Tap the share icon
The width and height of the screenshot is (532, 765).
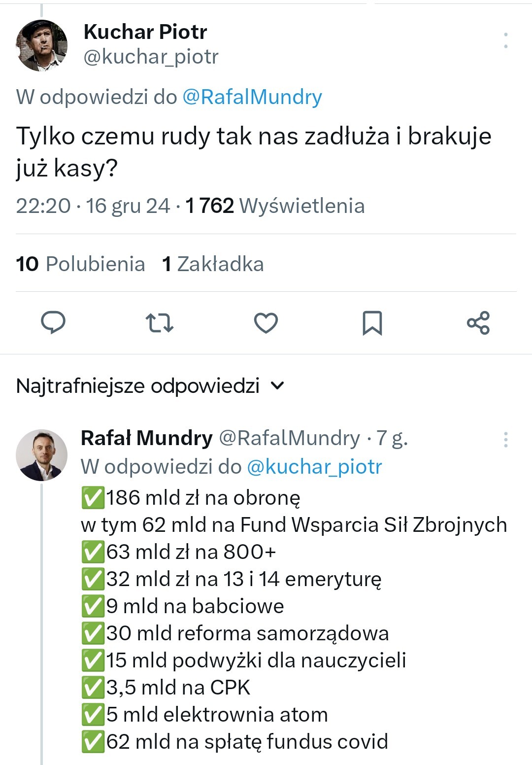coord(478,323)
